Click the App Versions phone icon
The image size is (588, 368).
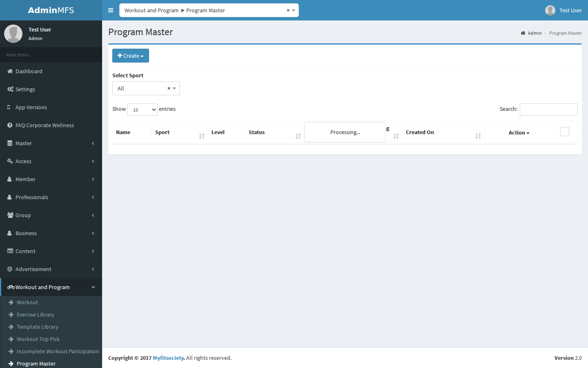click(x=9, y=107)
